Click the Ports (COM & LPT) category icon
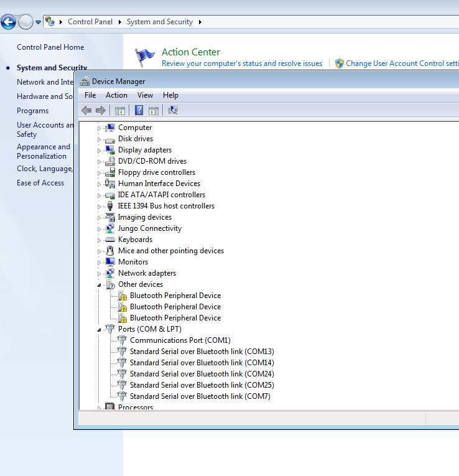 point(110,329)
